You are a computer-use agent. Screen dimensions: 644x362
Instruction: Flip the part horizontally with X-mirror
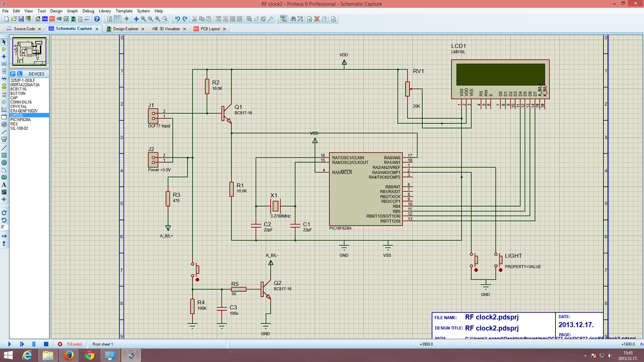[4, 236]
